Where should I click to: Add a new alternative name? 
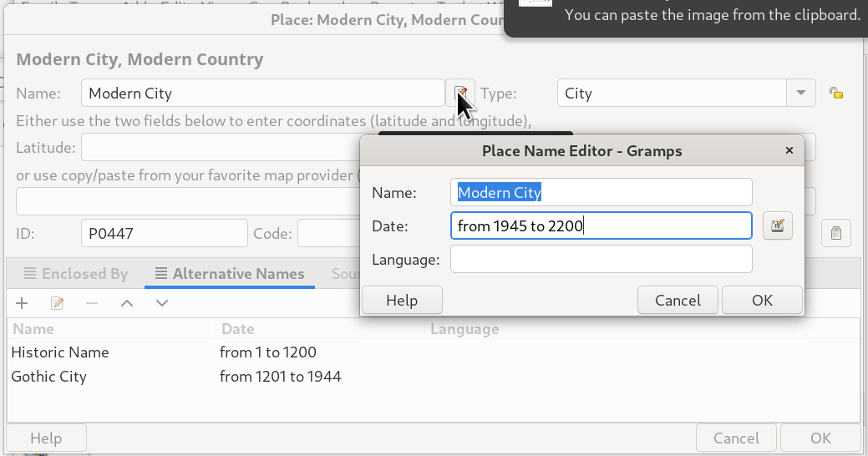(x=23, y=303)
